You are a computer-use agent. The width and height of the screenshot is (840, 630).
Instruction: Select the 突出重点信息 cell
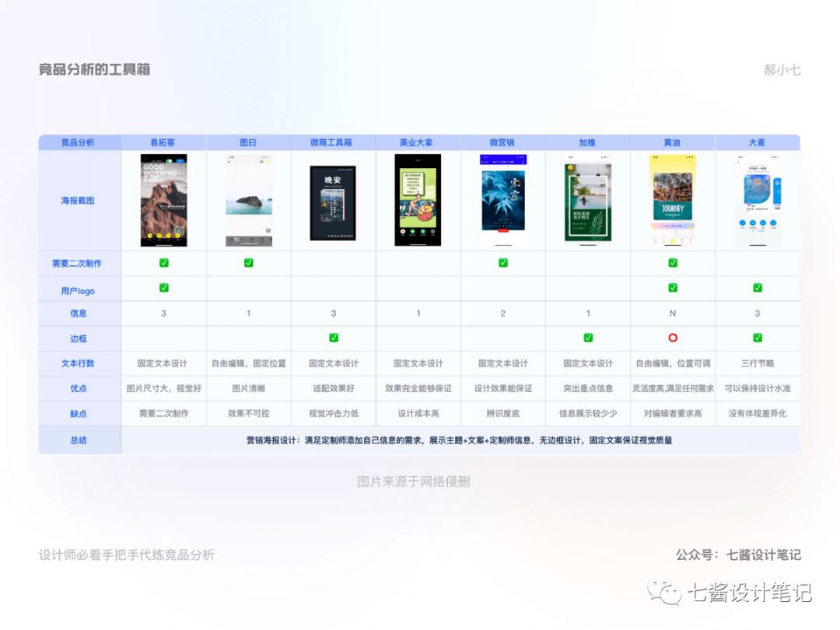588,388
